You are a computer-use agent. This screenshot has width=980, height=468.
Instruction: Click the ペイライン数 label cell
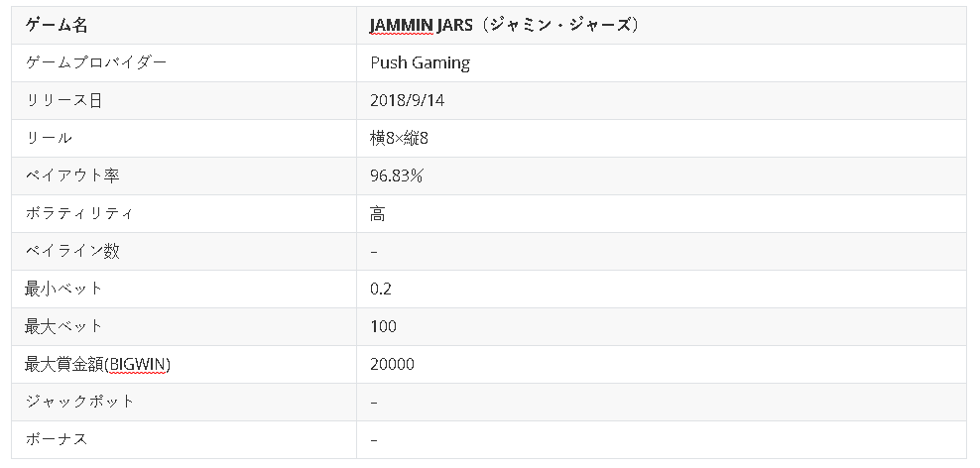pos(184,251)
